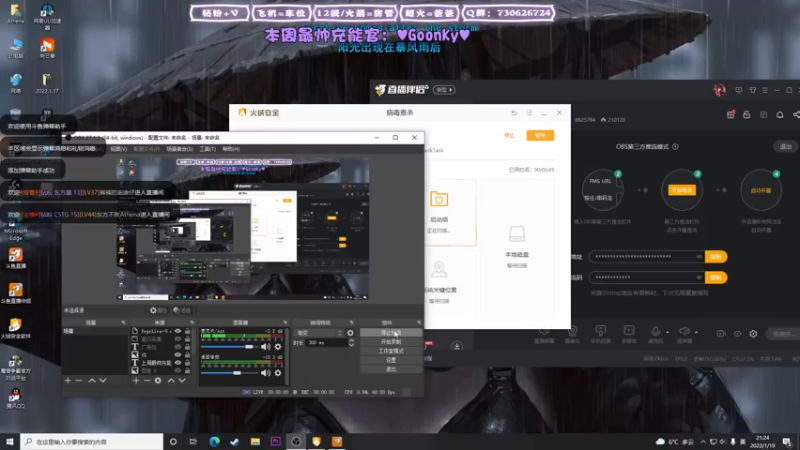Undock the OBS sources panel header icon
This screenshot has height=450, width=800.
pos(192,322)
